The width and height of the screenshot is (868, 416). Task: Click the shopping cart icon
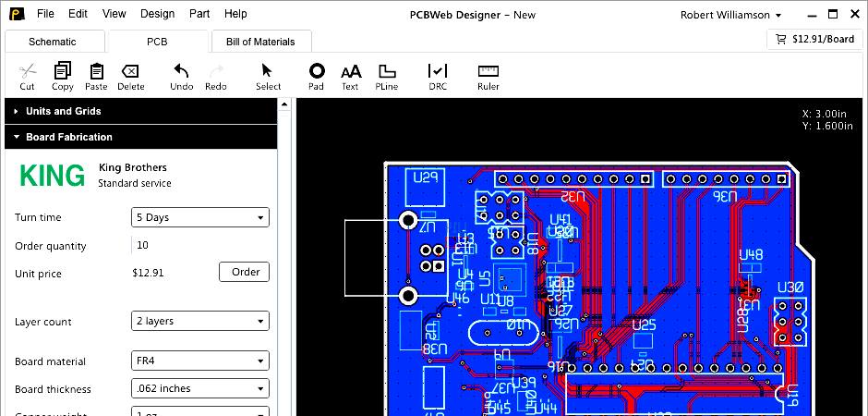pyautogui.click(x=781, y=40)
